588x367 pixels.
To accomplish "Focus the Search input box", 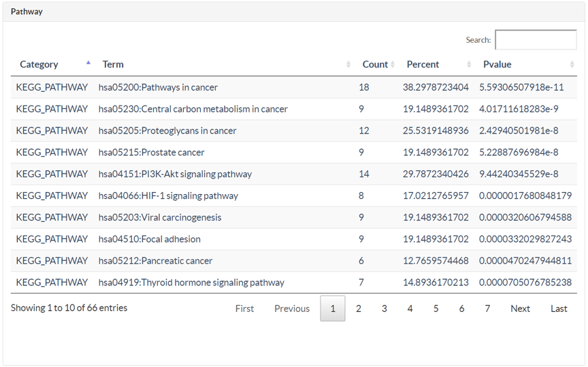I will click(x=536, y=39).
